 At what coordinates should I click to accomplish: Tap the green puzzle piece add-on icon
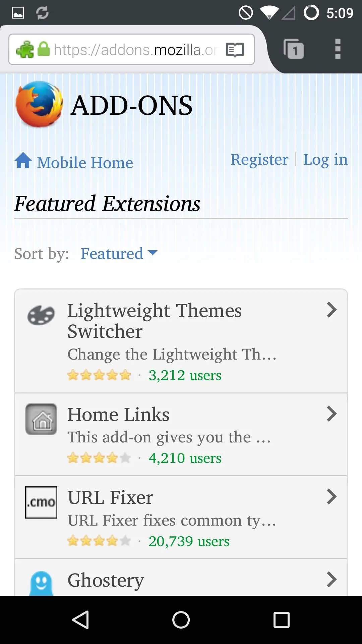pos(25,50)
